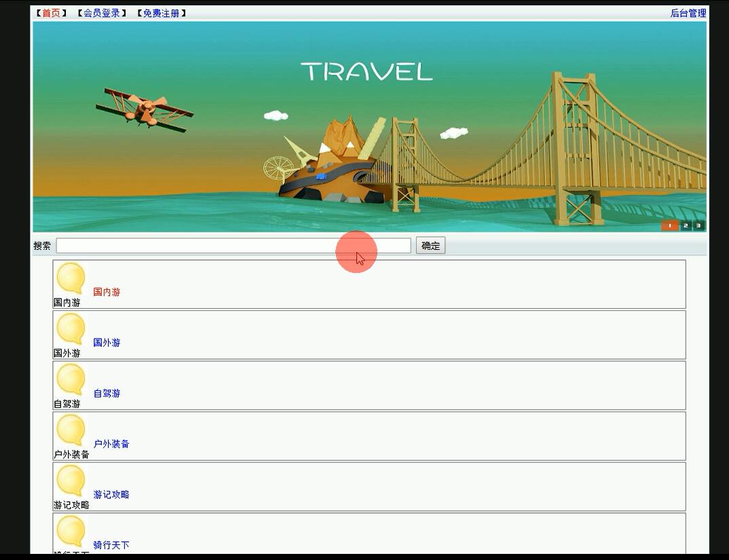Click black 国内游 caption under bubble icon

(x=67, y=303)
